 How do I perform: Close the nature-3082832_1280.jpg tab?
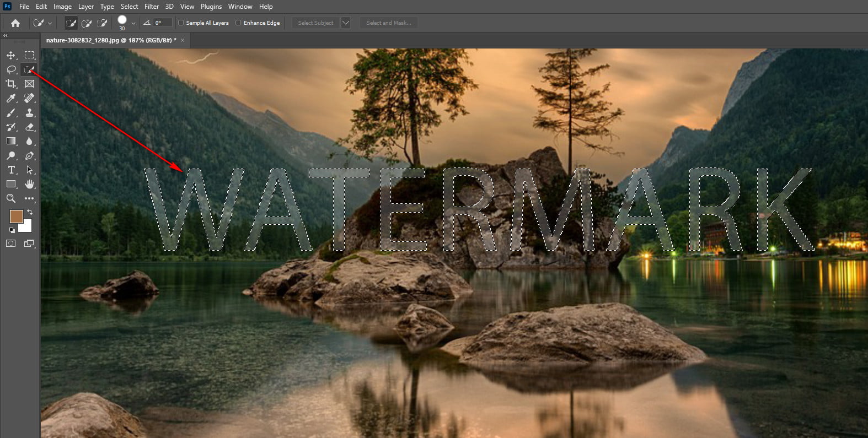pos(183,40)
